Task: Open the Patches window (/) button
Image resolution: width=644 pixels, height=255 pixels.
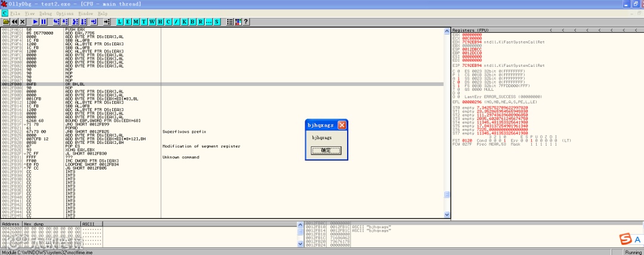Action: pyautogui.click(x=176, y=22)
